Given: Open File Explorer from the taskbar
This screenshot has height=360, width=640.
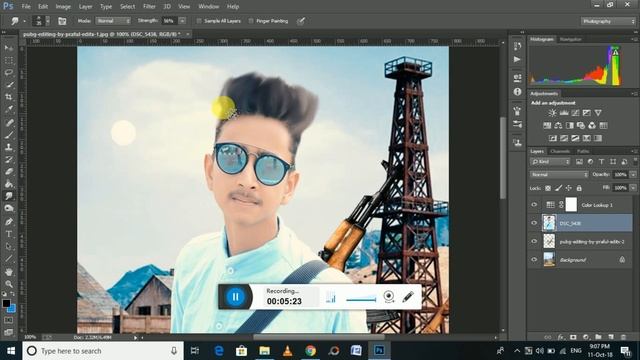Looking at the screenshot, I should 264,351.
